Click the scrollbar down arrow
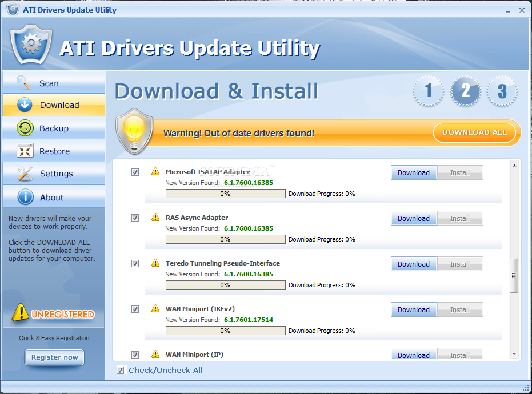 [514, 354]
